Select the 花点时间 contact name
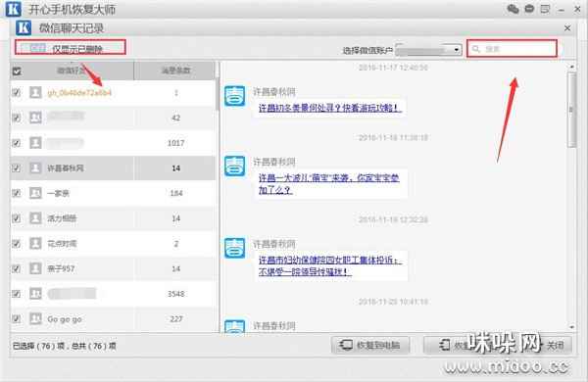 point(62,244)
